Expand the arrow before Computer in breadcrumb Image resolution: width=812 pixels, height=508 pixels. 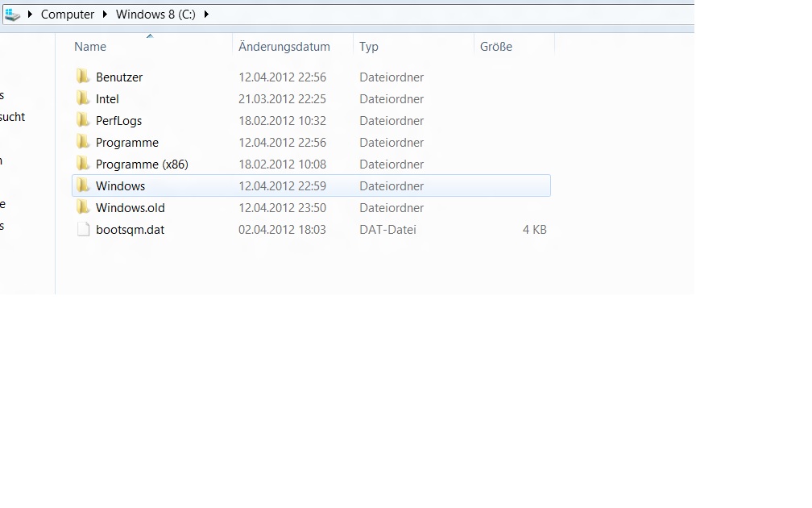click(x=30, y=15)
